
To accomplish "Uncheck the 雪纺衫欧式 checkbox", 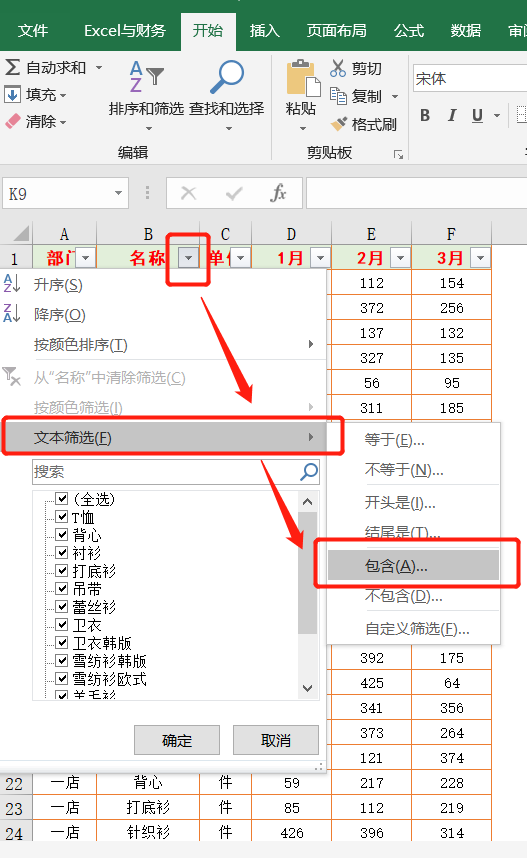I will (62, 679).
